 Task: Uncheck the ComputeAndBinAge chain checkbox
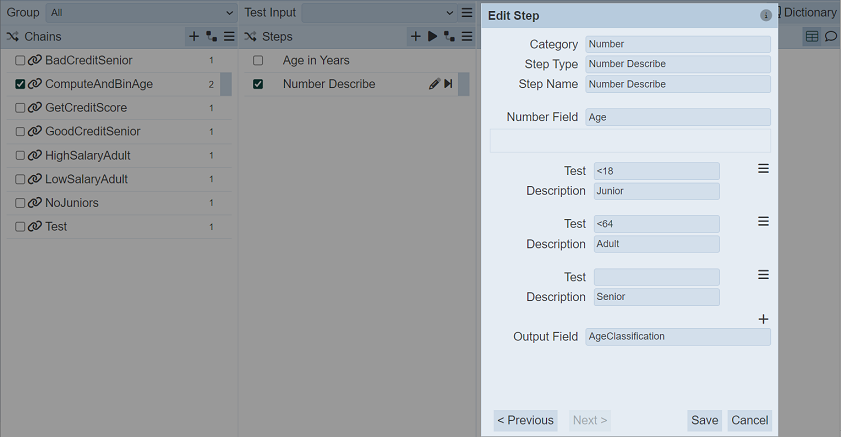21,84
